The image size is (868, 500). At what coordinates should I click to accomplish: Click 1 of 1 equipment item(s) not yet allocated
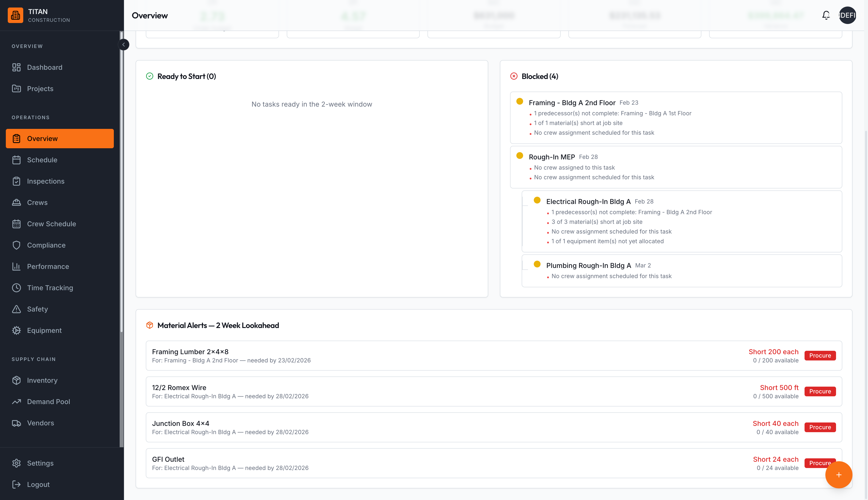point(607,241)
